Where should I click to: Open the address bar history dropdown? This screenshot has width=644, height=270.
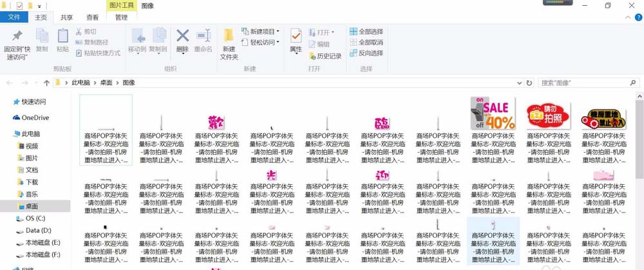pyautogui.click(x=520, y=82)
